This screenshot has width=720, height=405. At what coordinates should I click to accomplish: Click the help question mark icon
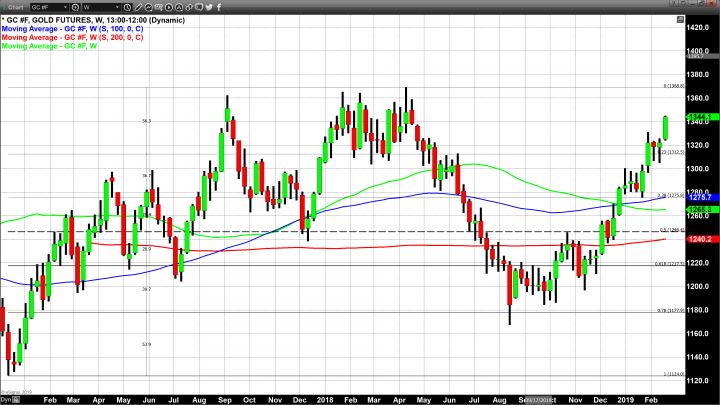(x=673, y=4)
